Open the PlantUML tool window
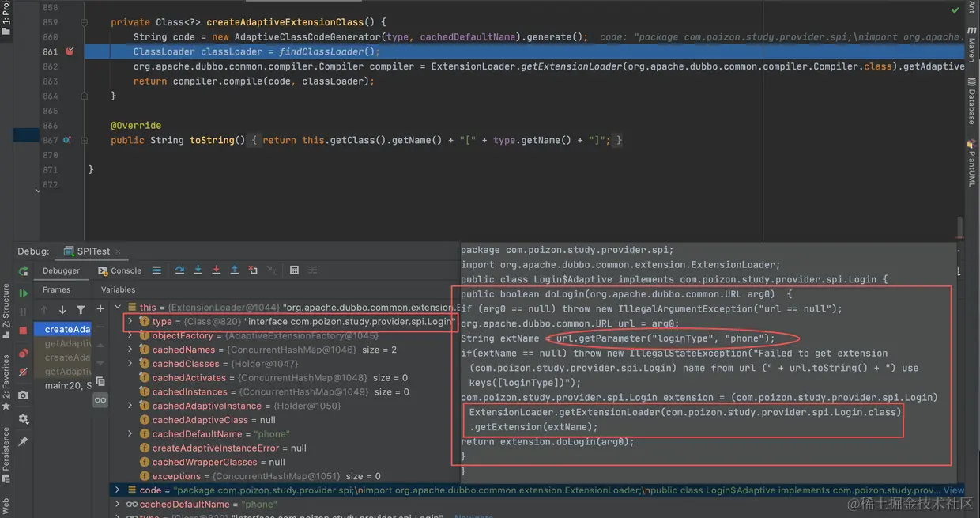This screenshot has width=980, height=518. pyautogui.click(x=971, y=164)
